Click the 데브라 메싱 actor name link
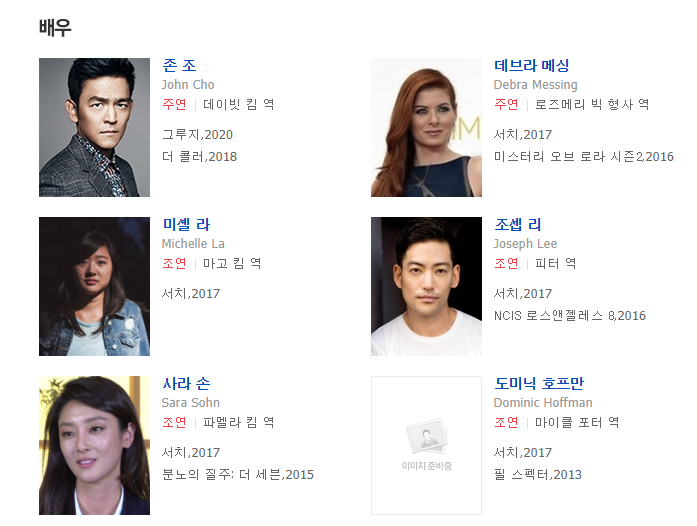The width and height of the screenshot is (697, 526). coord(532,66)
